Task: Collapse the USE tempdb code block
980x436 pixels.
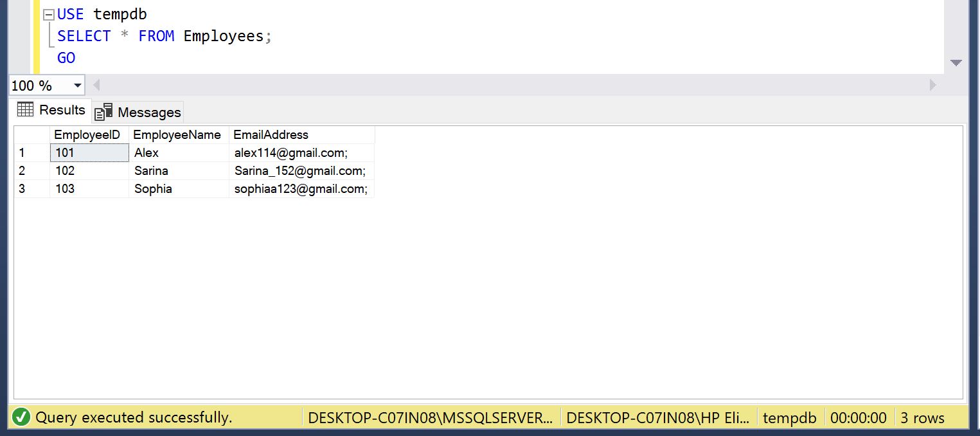Action: 48,15
